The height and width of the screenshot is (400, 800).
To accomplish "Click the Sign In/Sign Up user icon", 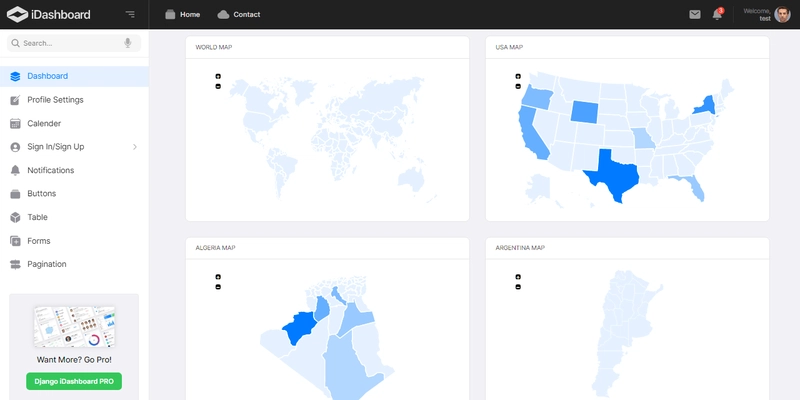I will (x=15, y=147).
